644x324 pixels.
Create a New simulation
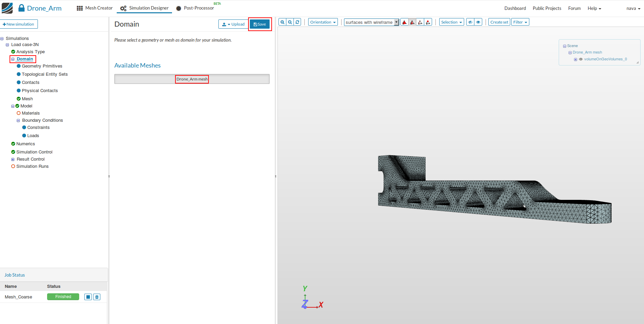[x=19, y=24]
